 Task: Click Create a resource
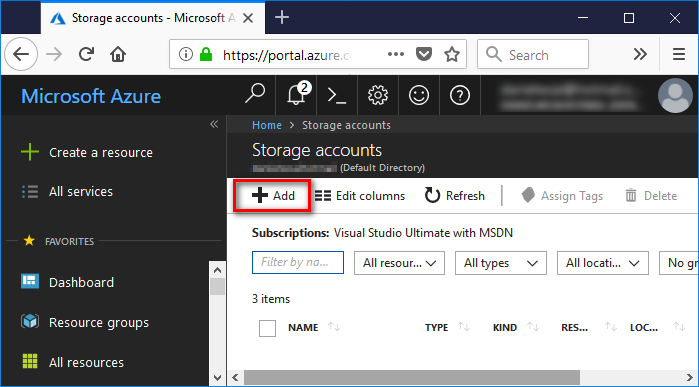[x=87, y=152]
